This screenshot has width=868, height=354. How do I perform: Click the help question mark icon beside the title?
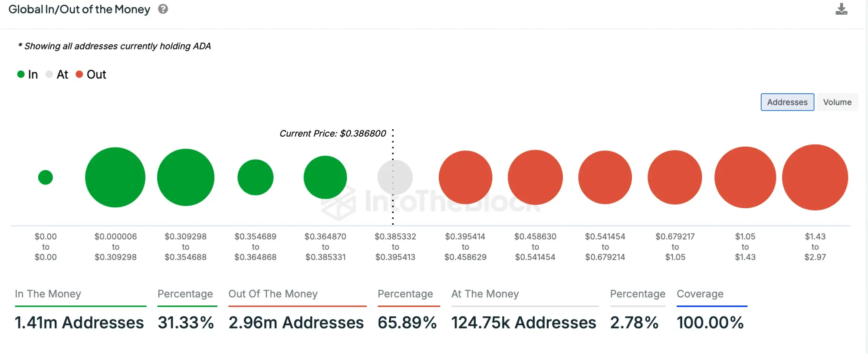coord(163,9)
